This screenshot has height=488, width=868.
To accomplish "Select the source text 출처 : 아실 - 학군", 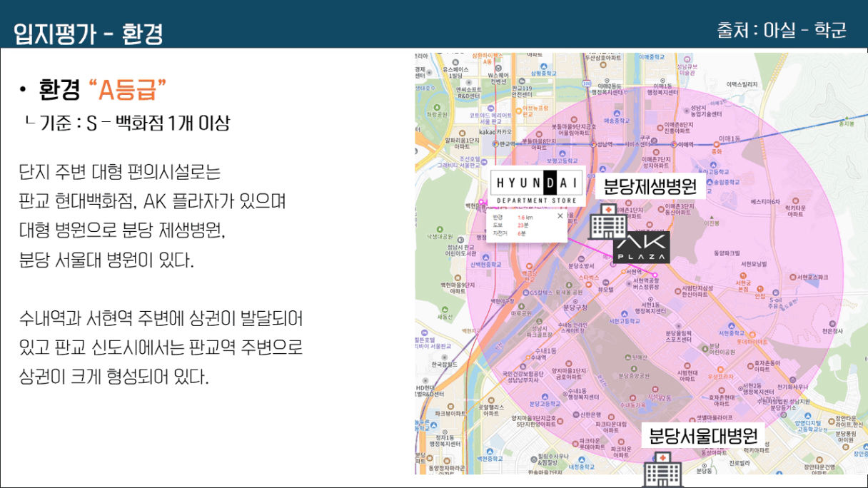I will [782, 31].
